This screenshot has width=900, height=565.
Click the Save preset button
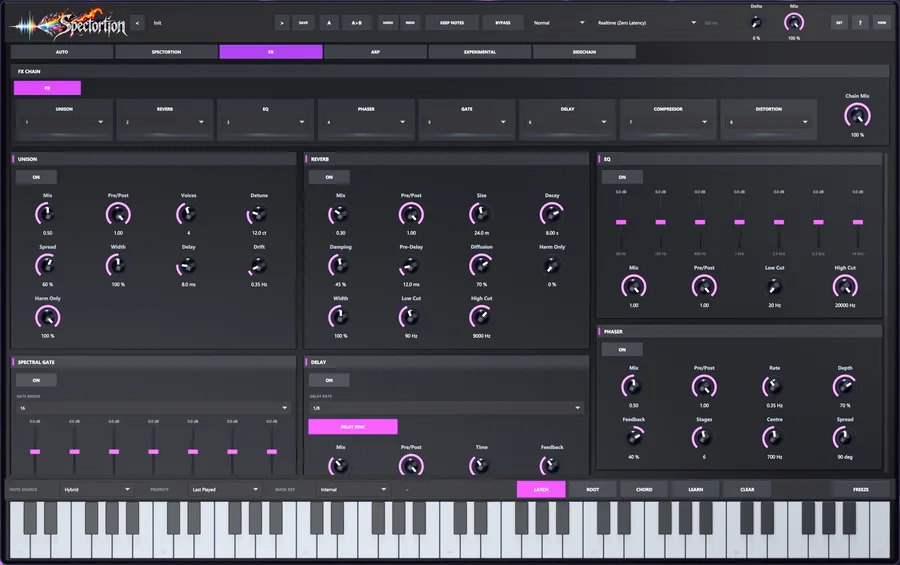303,23
